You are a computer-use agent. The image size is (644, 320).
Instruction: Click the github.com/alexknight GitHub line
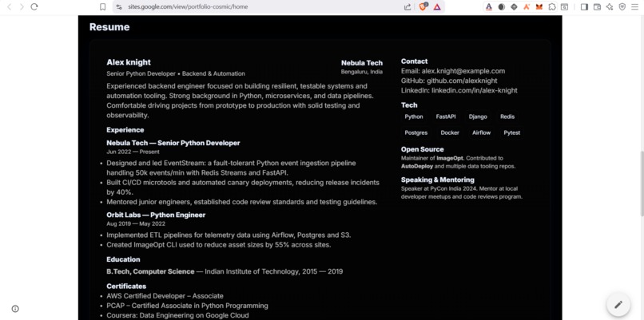(x=449, y=81)
